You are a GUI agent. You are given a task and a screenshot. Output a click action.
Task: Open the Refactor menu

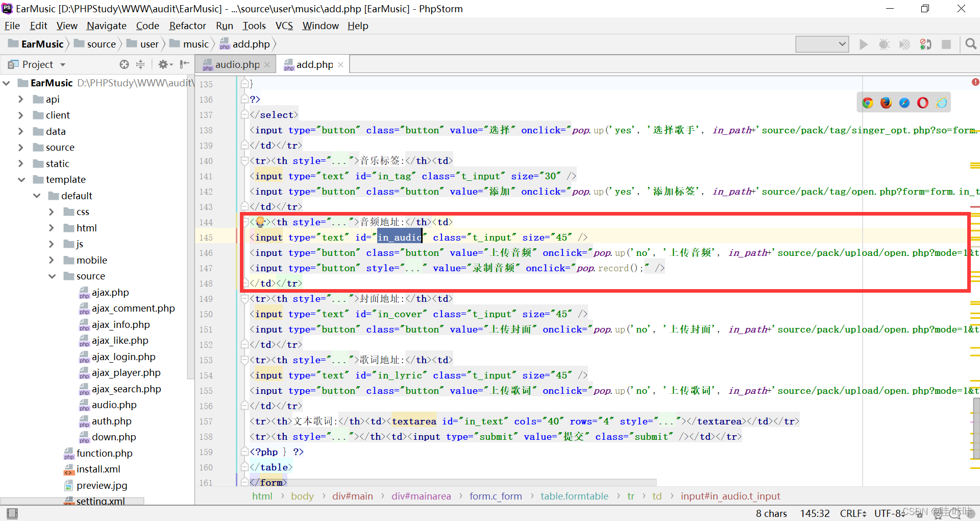(188, 26)
